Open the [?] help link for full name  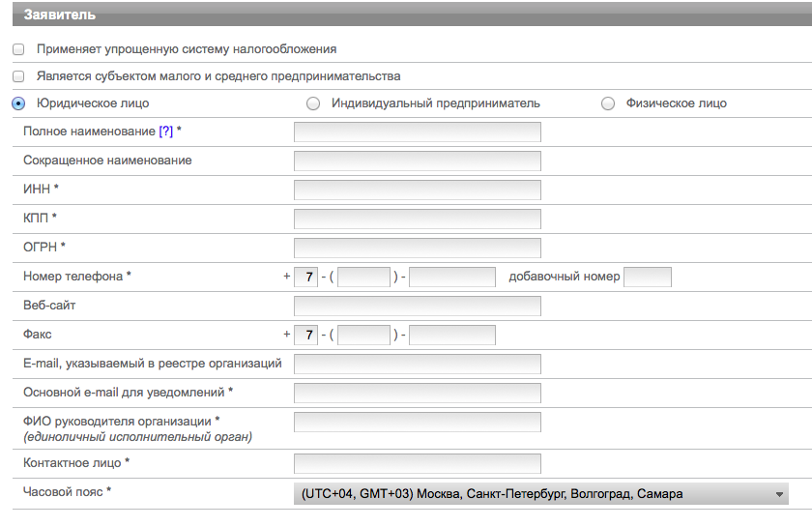pyautogui.click(x=165, y=132)
